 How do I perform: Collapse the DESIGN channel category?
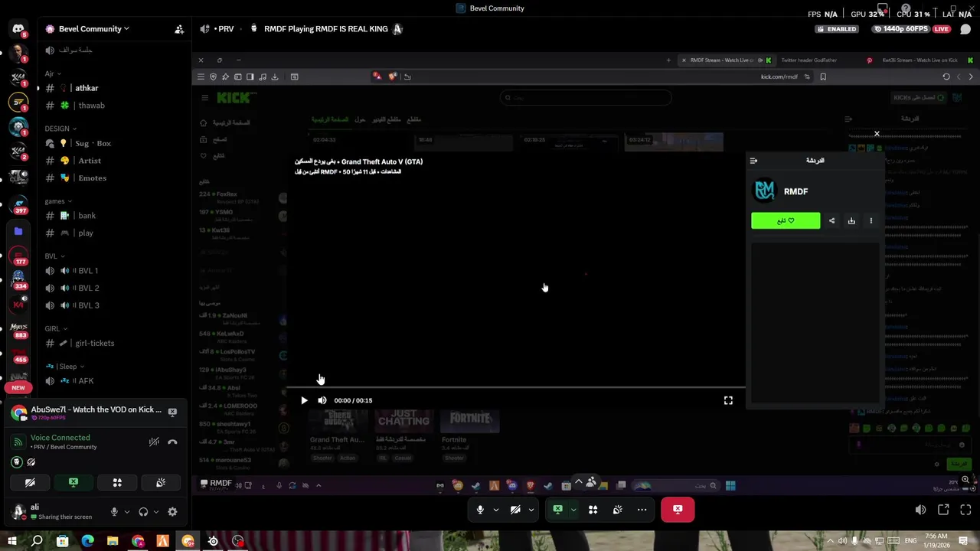coord(60,129)
